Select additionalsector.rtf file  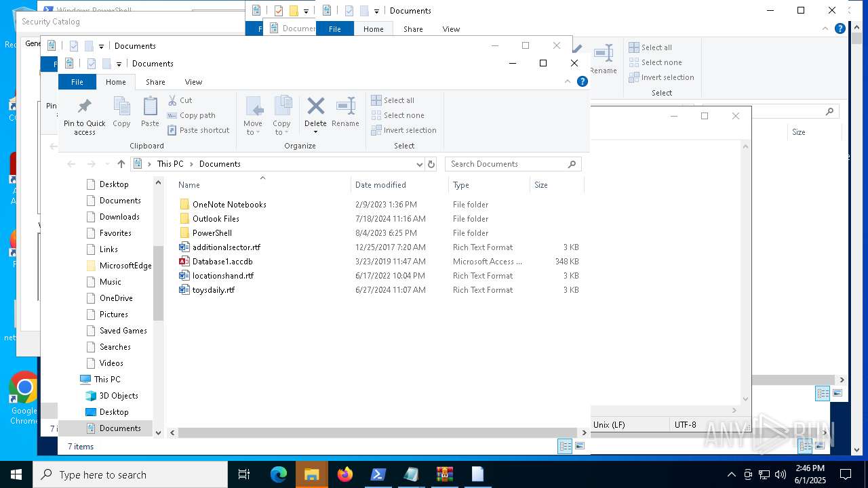point(226,247)
